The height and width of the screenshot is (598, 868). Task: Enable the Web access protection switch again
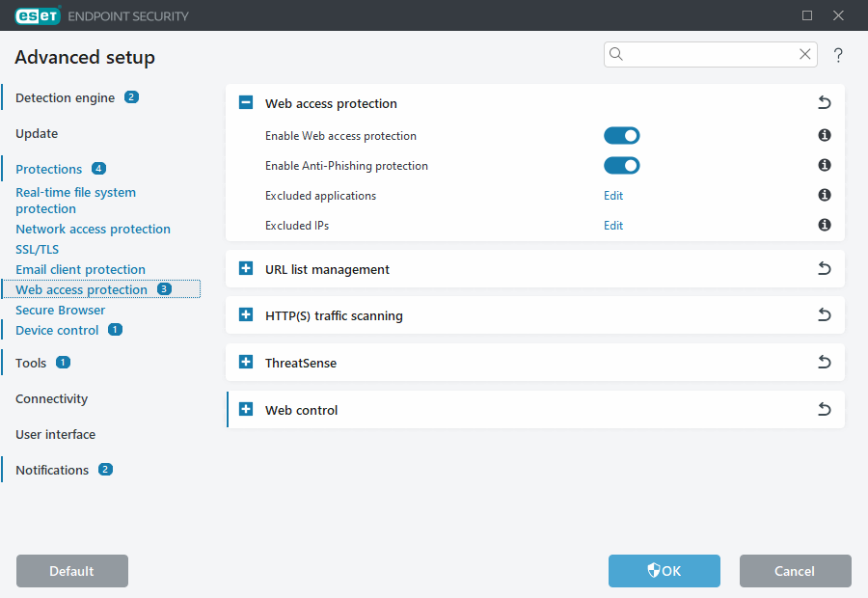click(621, 135)
